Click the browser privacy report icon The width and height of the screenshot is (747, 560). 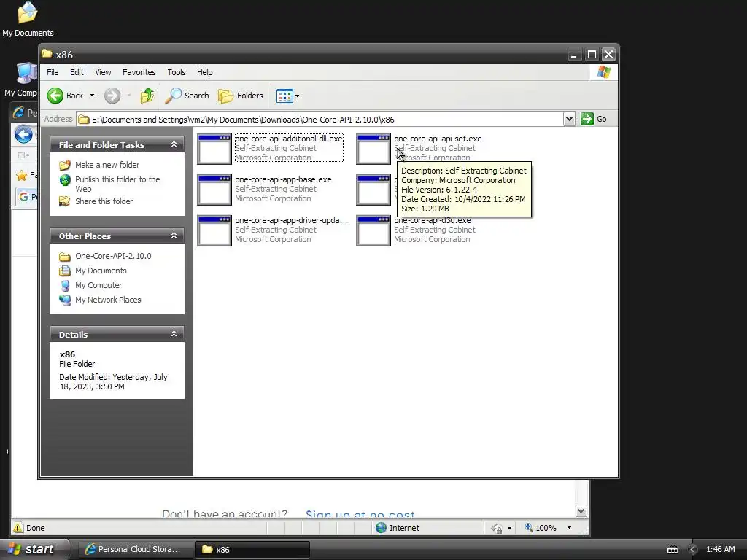tap(496, 528)
